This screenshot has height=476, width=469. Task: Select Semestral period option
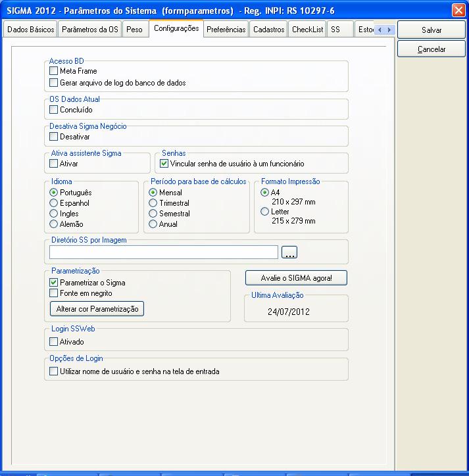point(153,214)
